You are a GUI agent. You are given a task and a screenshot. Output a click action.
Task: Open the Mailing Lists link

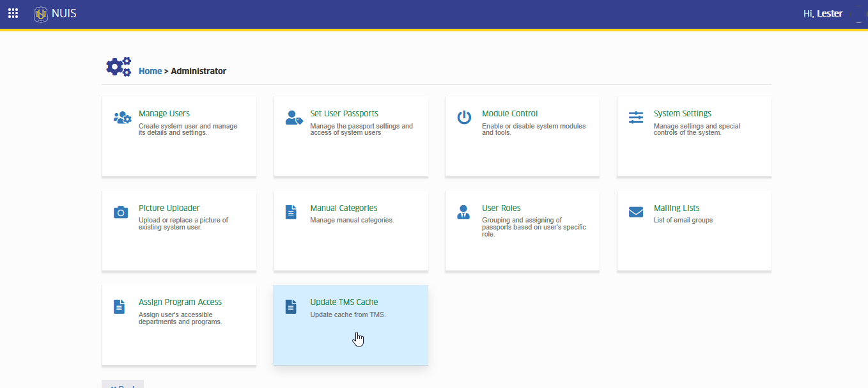click(677, 208)
